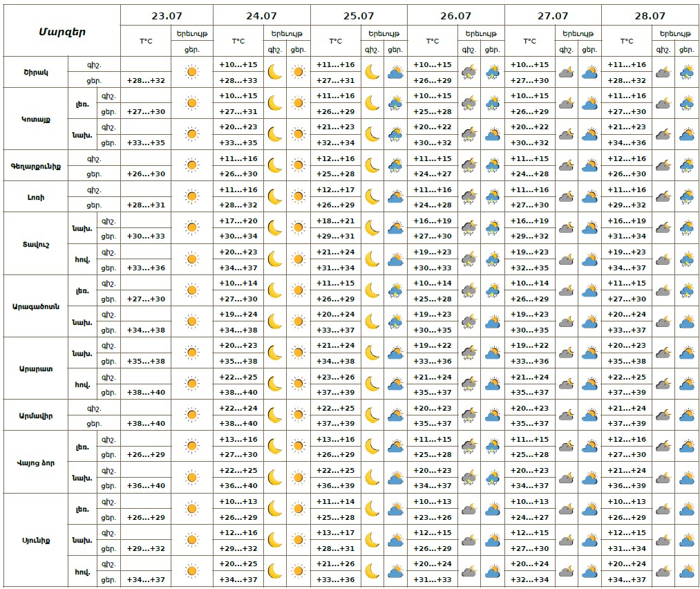Click Գեղարքունիք sun icon for 23.07

coord(192,166)
